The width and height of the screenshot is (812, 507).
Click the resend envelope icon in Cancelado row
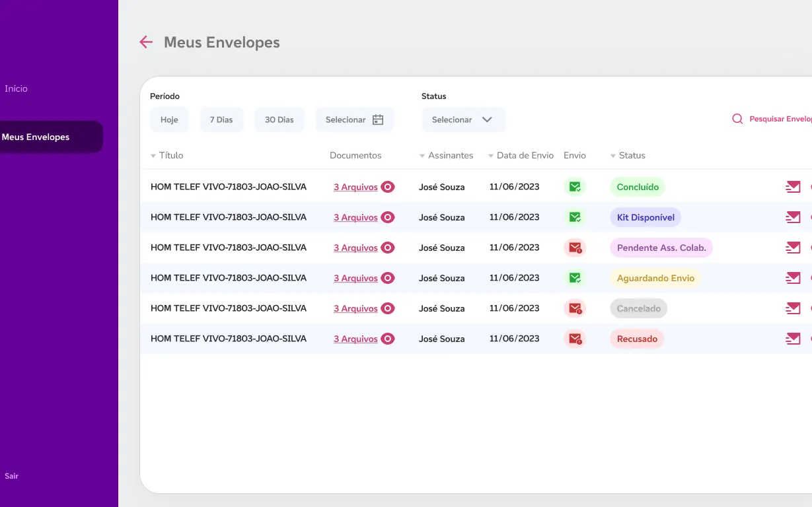[x=793, y=308]
